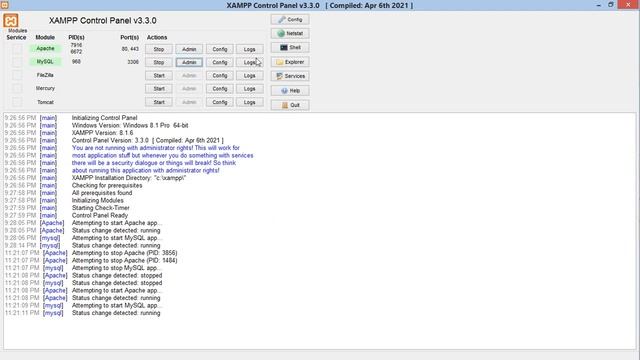Click the XAMPP logo icon
This screenshot has height=360, width=640.
point(11,20)
